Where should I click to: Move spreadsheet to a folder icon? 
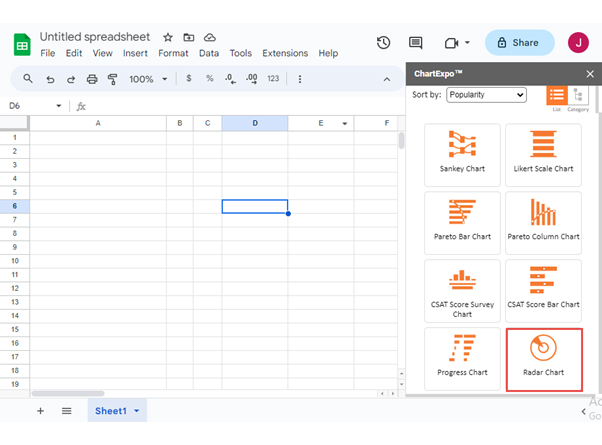pyautogui.click(x=189, y=37)
